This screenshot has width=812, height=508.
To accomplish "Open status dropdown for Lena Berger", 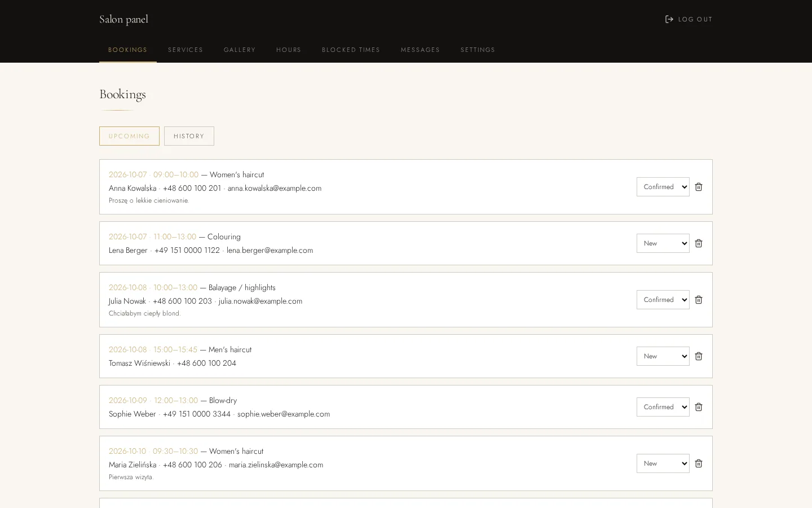I will [663, 243].
